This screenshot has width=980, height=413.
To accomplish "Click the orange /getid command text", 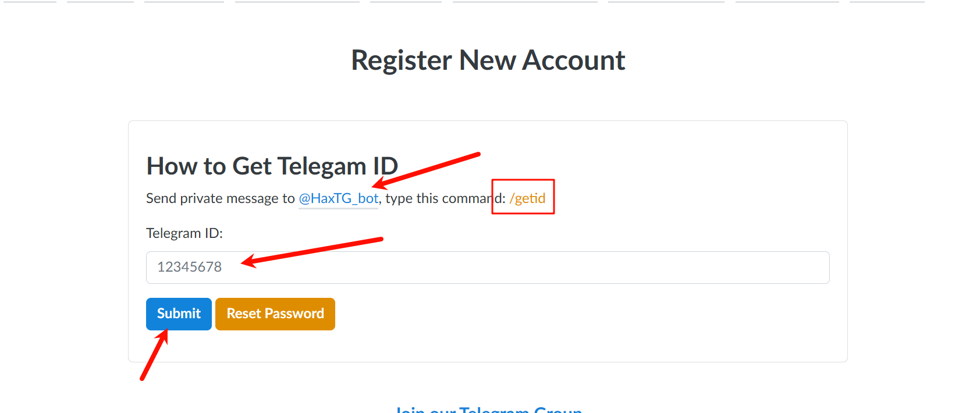I will click(527, 198).
